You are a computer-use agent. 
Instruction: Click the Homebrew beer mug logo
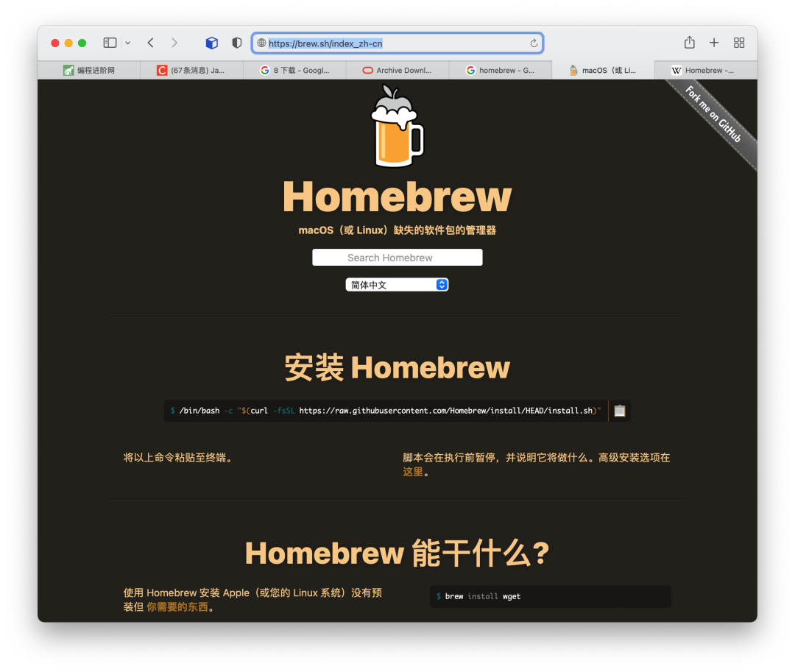(x=397, y=126)
